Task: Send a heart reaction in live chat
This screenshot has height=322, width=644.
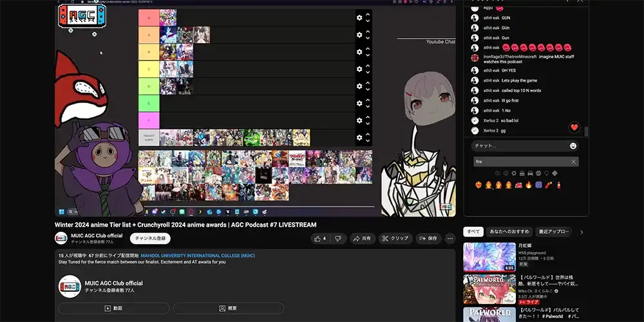Action: [x=574, y=128]
